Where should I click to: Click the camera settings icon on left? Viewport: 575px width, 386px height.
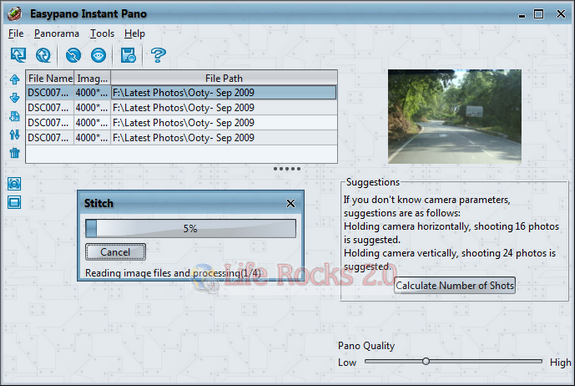[14, 183]
